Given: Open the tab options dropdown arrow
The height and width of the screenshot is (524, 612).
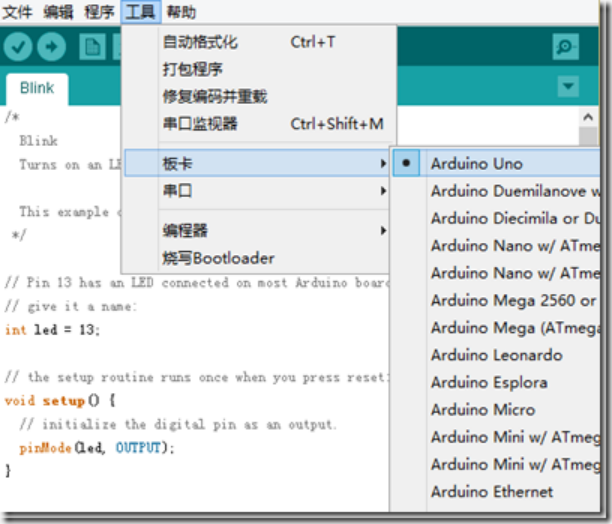Looking at the screenshot, I should (x=568, y=87).
